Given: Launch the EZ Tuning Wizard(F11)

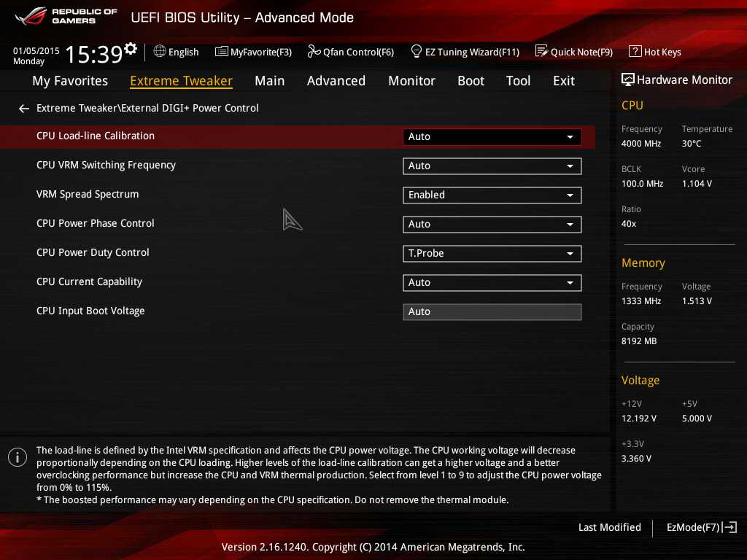Looking at the screenshot, I should [x=465, y=52].
